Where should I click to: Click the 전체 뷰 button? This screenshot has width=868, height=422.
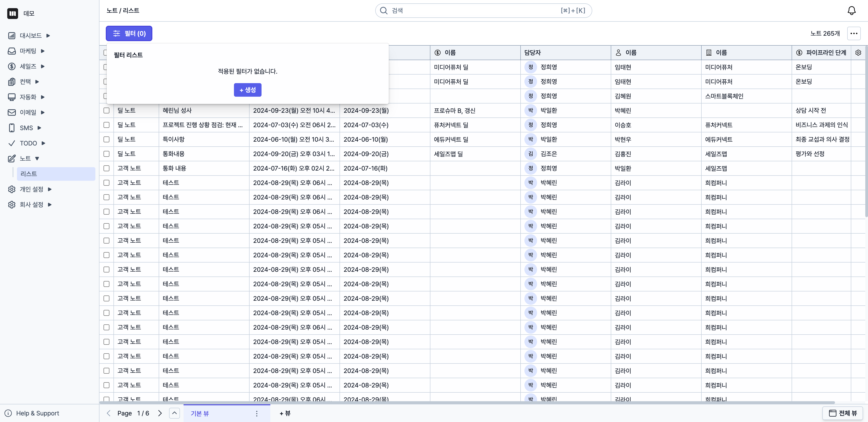pos(843,413)
